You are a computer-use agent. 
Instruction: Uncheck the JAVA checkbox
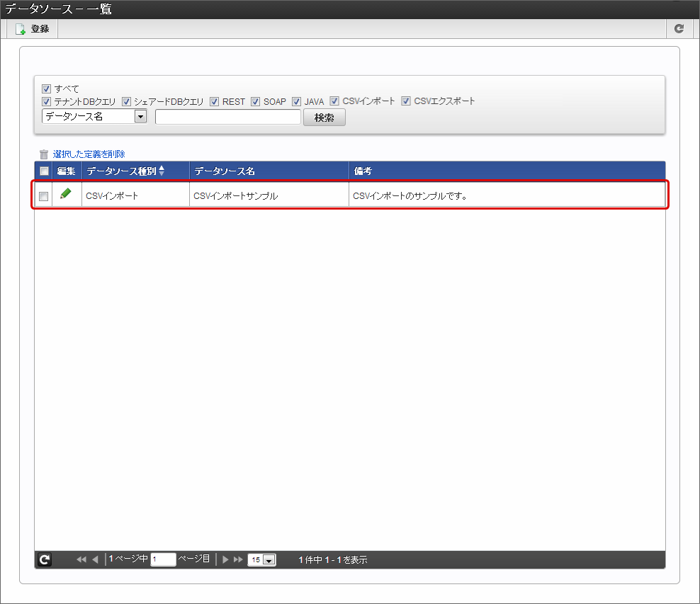[296, 102]
